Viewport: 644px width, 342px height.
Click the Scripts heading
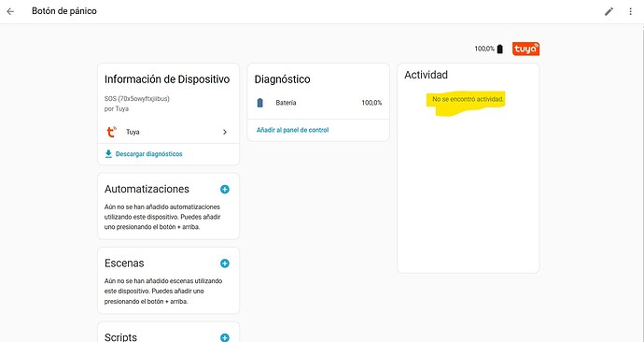pyautogui.click(x=120, y=337)
